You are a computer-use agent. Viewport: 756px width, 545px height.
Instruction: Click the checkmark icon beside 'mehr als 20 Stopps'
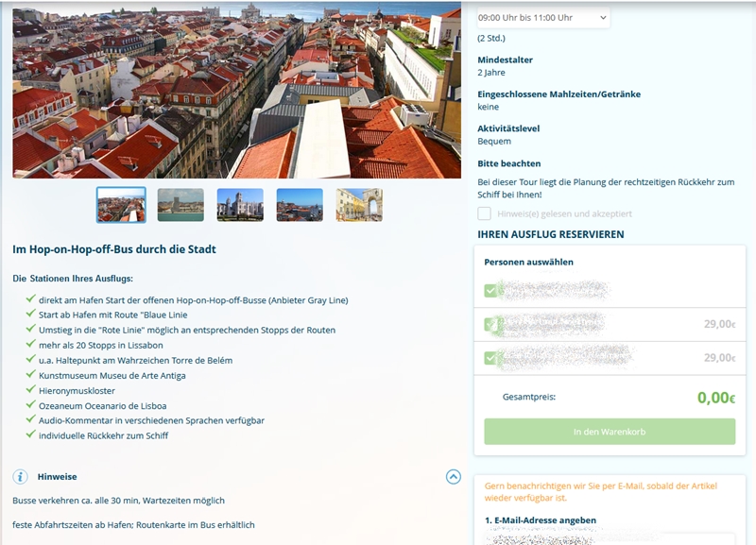31,345
